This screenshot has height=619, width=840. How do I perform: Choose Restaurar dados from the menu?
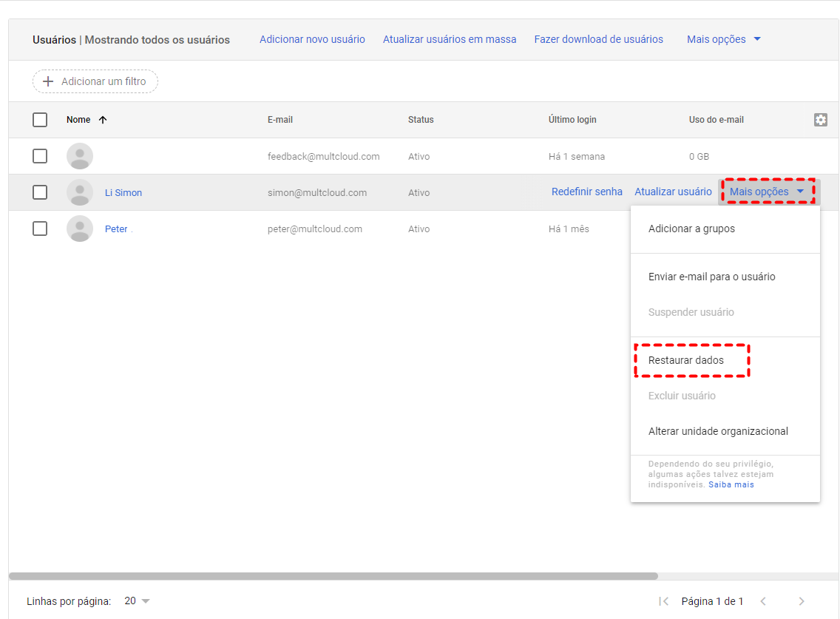pyautogui.click(x=686, y=360)
